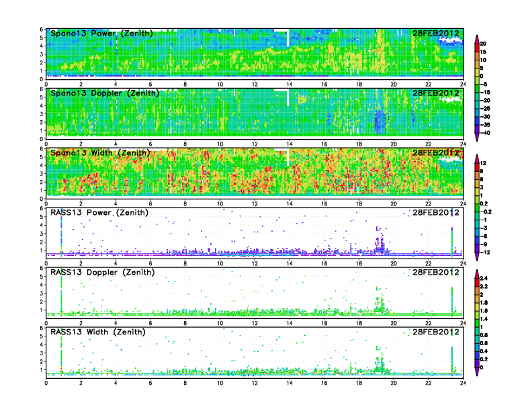The height and width of the screenshot is (411, 532).
Task: Click the 'RASS13 Power (Zenith)' panel title
Action: [99, 213]
